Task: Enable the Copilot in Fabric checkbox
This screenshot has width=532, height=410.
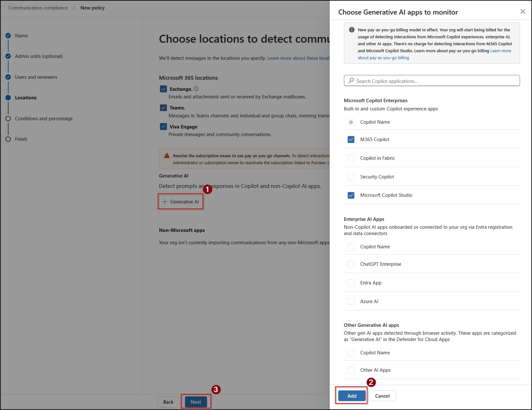Action: [x=351, y=158]
